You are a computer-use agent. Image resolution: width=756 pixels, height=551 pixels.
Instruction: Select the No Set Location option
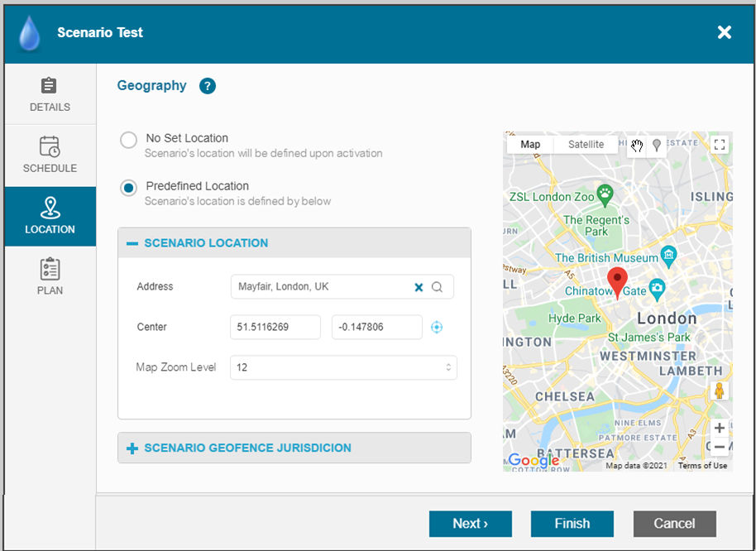(x=128, y=140)
